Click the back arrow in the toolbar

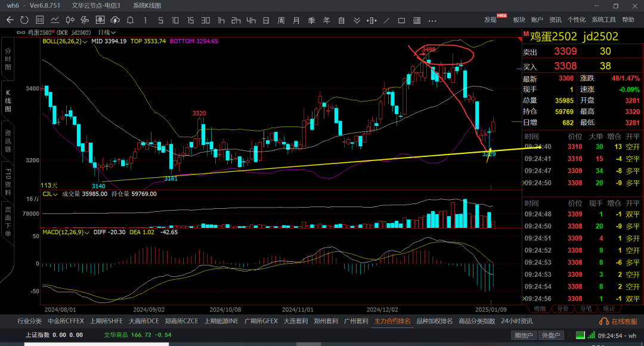(x=10, y=20)
